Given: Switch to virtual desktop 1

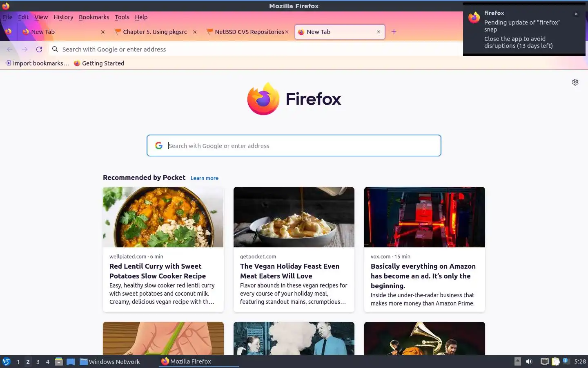Looking at the screenshot, I should click(x=18, y=361).
